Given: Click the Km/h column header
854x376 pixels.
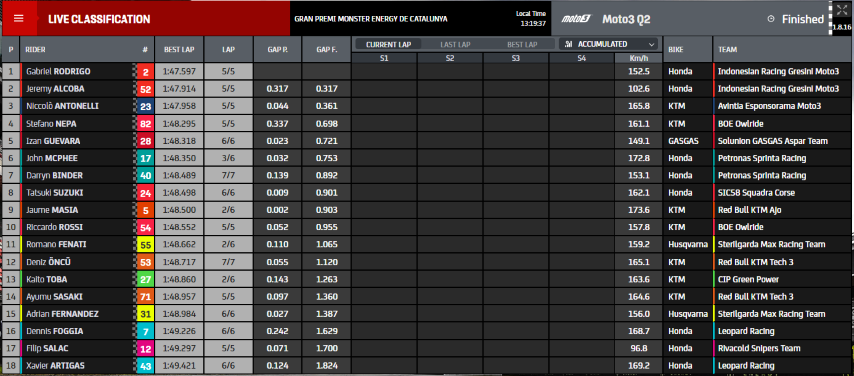Looking at the screenshot, I should pos(639,58).
